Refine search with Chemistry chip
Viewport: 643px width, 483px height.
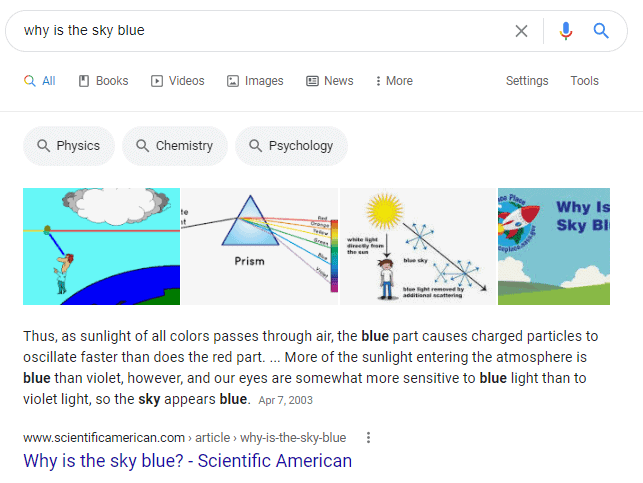pyautogui.click(x=175, y=146)
